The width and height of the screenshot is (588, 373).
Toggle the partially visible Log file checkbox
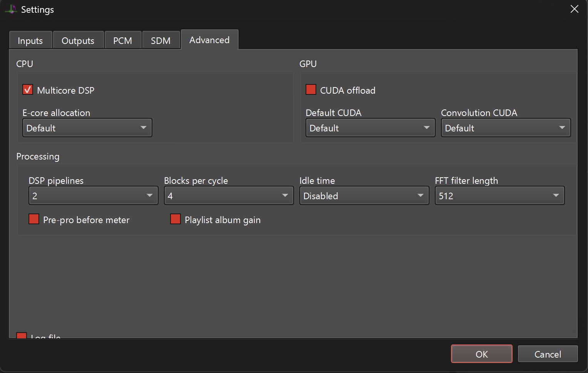click(x=22, y=336)
